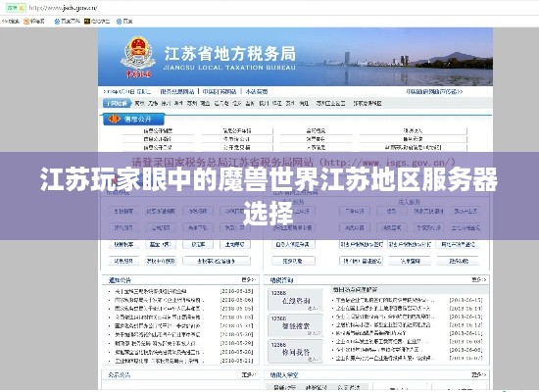Click the 12366 智能搜索 button

(x=296, y=325)
